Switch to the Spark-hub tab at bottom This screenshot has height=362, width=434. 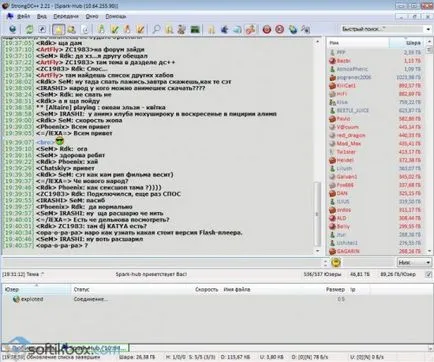point(95,348)
